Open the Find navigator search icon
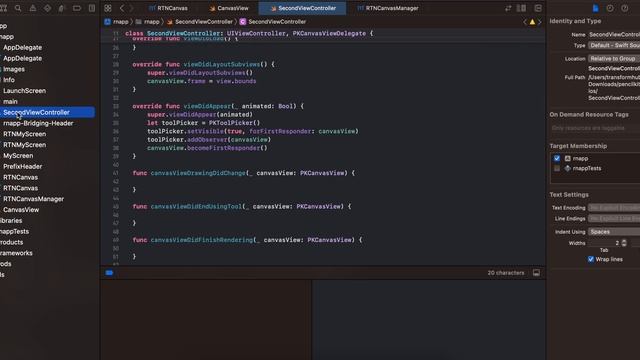 tap(18, 8)
